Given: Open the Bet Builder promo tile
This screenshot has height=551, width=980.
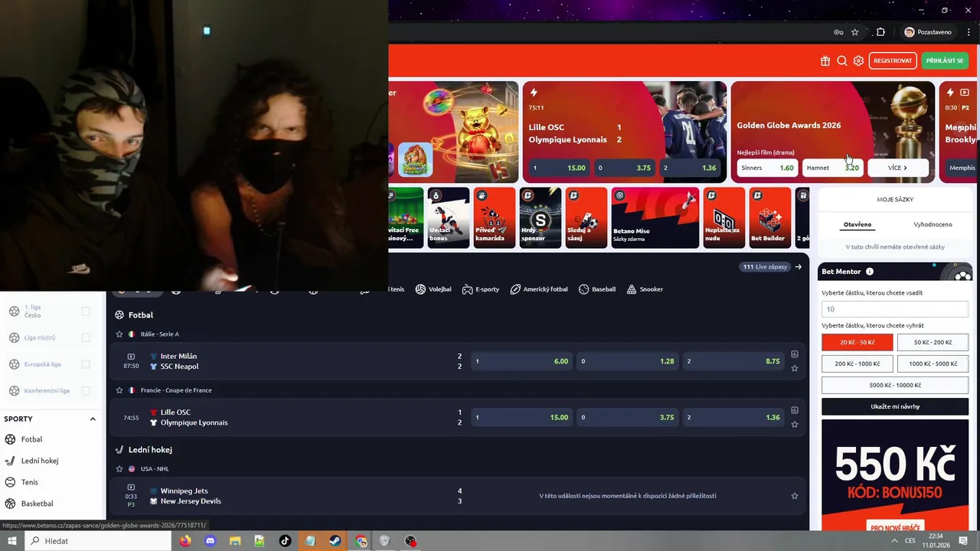Looking at the screenshot, I should (769, 218).
